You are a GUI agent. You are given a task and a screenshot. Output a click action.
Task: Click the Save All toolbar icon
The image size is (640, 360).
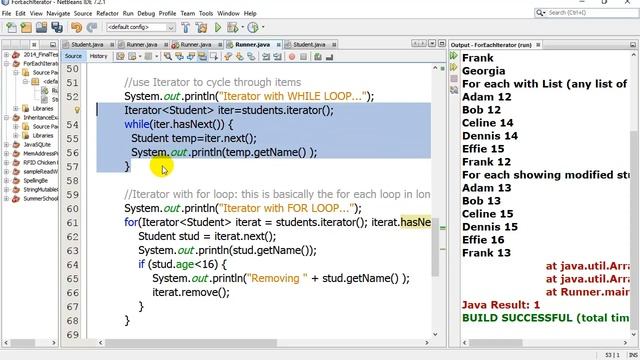tap(57, 27)
